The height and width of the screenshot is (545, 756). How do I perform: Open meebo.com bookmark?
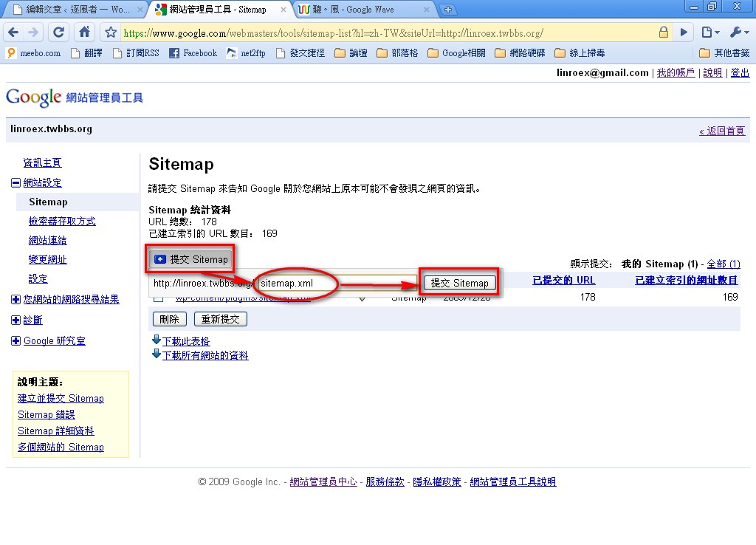click(34, 53)
